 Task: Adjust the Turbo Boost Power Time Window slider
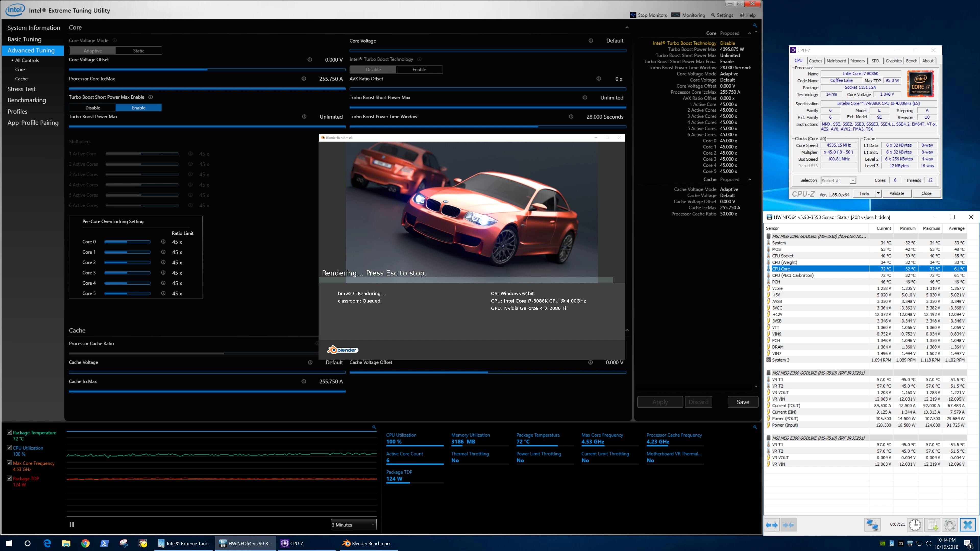click(x=488, y=127)
